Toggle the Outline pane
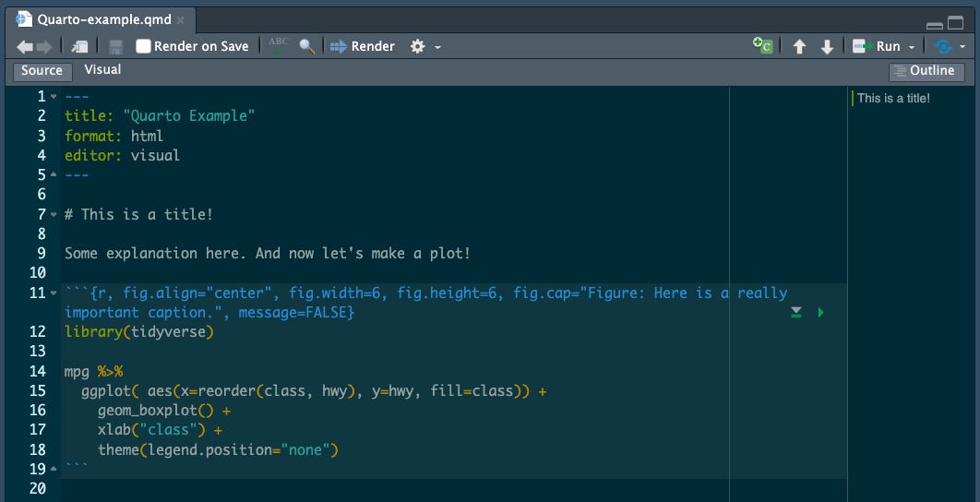 [x=926, y=71]
